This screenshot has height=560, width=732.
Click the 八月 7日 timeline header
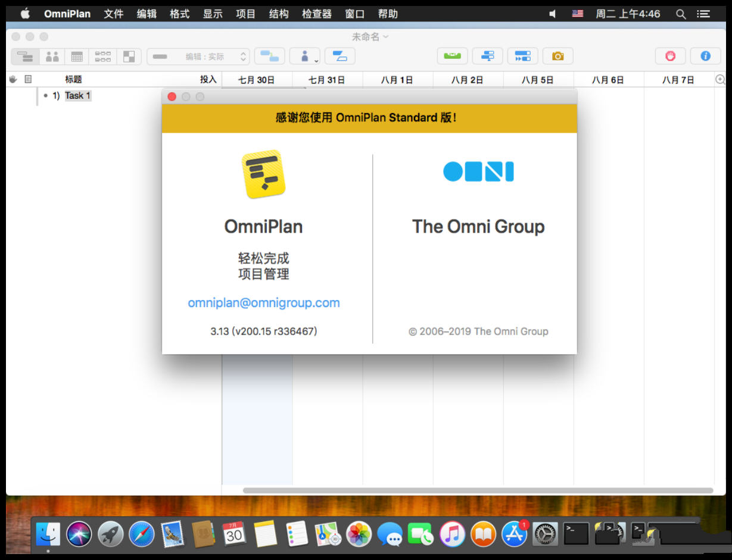click(678, 80)
